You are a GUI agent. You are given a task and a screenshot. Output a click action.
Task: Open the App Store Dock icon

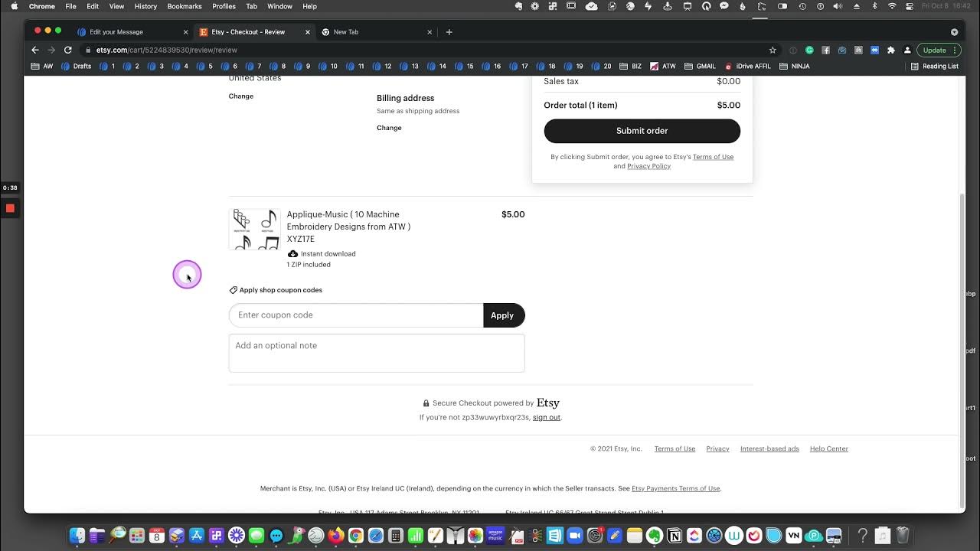pyautogui.click(x=197, y=536)
